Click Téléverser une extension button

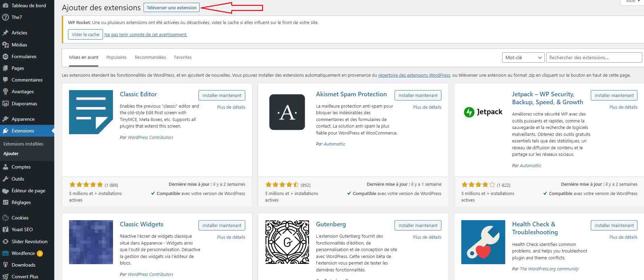coord(171,8)
